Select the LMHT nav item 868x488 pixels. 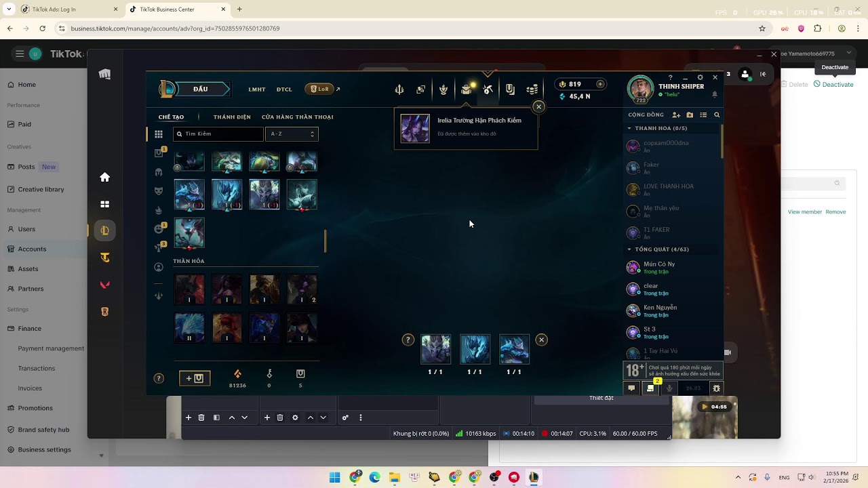(257, 89)
